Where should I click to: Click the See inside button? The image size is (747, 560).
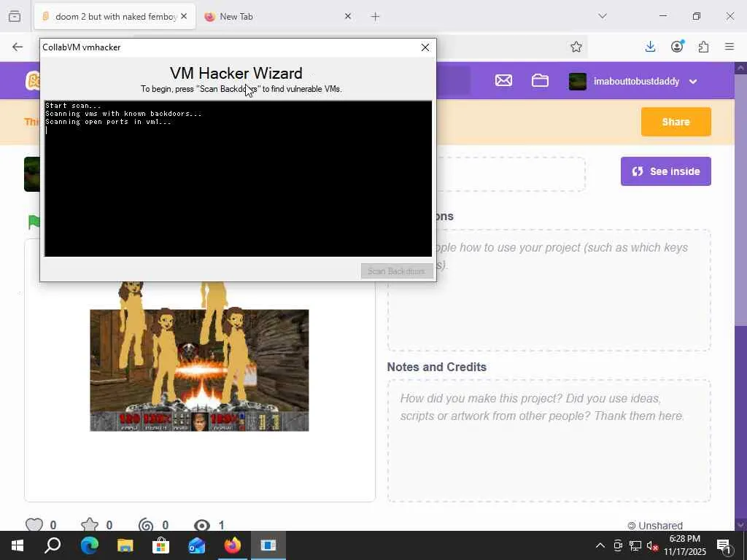665,171
